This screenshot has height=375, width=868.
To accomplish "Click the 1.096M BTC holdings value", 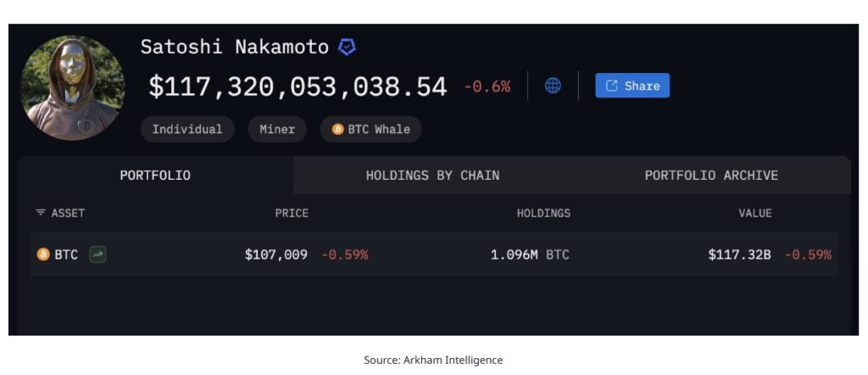I will 530,255.
